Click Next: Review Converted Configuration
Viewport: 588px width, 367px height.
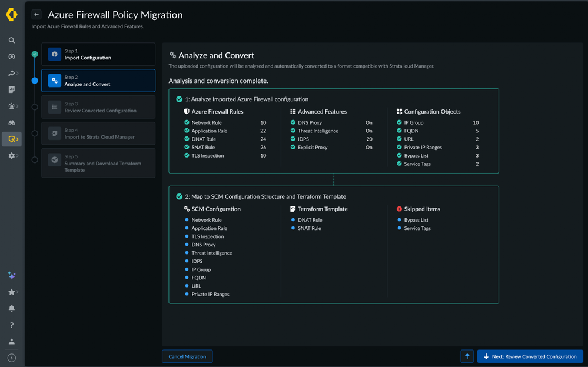(530, 356)
